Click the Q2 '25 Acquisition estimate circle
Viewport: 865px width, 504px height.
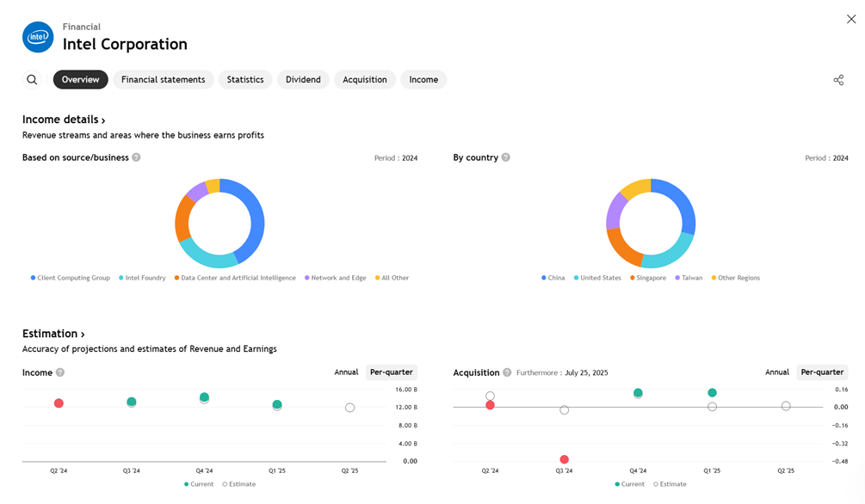click(786, 406)
